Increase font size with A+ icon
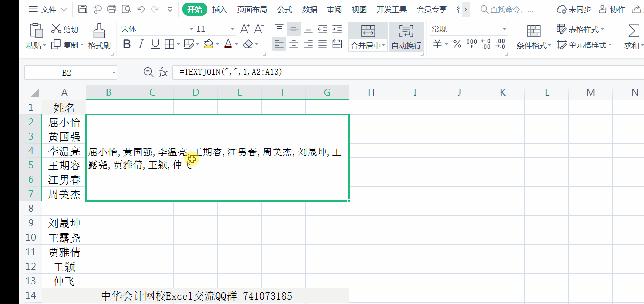Viewport: 644px width, 304px height. pyautogui.click(x=245, y=29)
